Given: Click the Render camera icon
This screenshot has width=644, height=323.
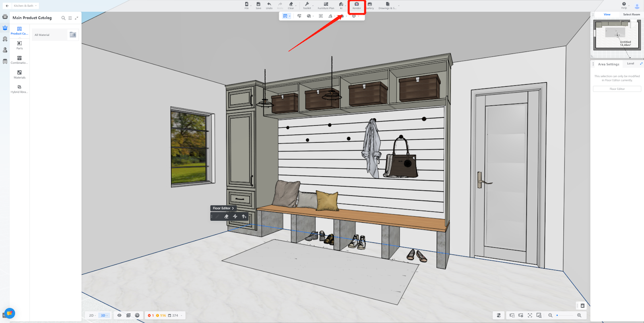Looking at the screenshot, I should tap(357, 4).
